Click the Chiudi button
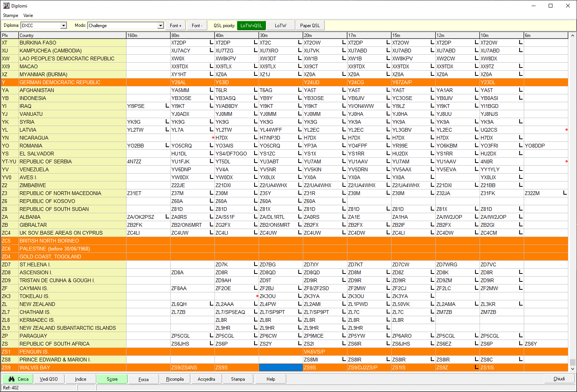This screenshot has height=392, width=577. click(559, 379)
